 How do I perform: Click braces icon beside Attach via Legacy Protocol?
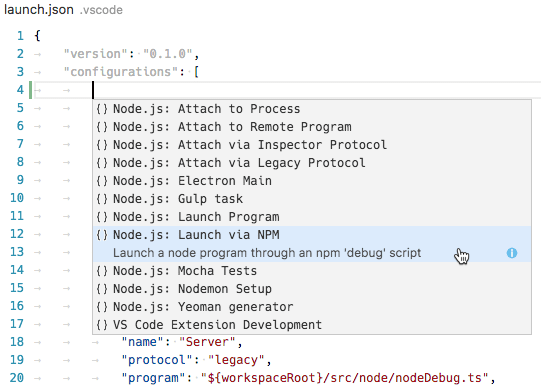[x=102, y=163]
